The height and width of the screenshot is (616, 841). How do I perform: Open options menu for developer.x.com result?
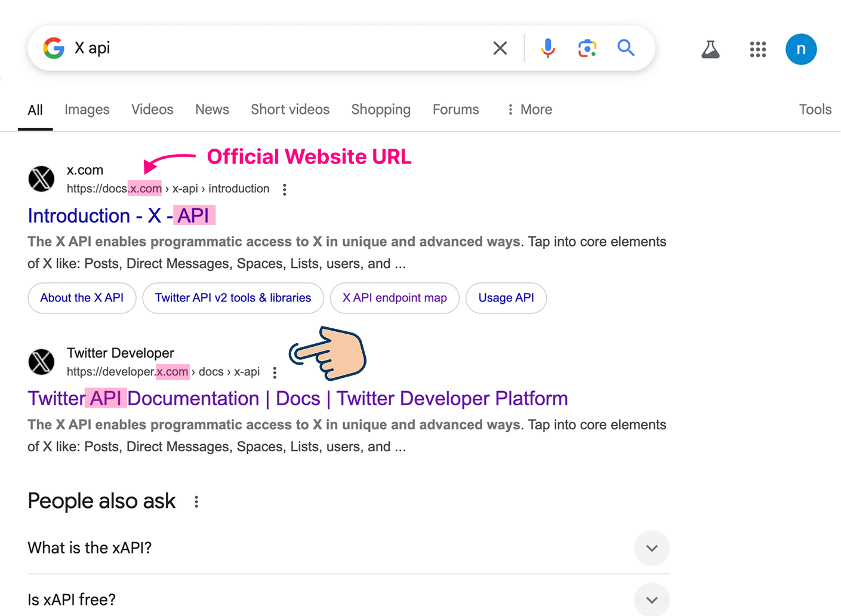click(275, 372)
